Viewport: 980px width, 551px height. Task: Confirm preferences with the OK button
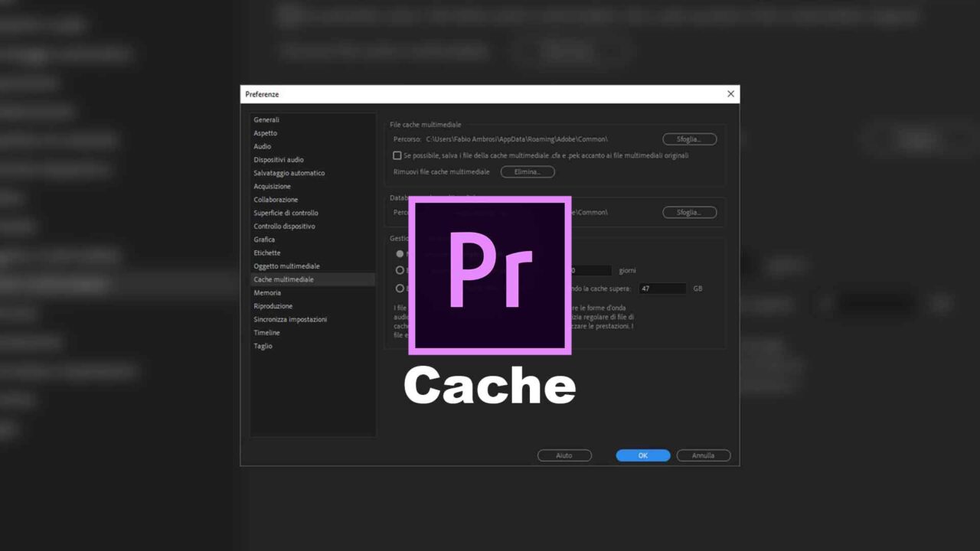(642, 455)
